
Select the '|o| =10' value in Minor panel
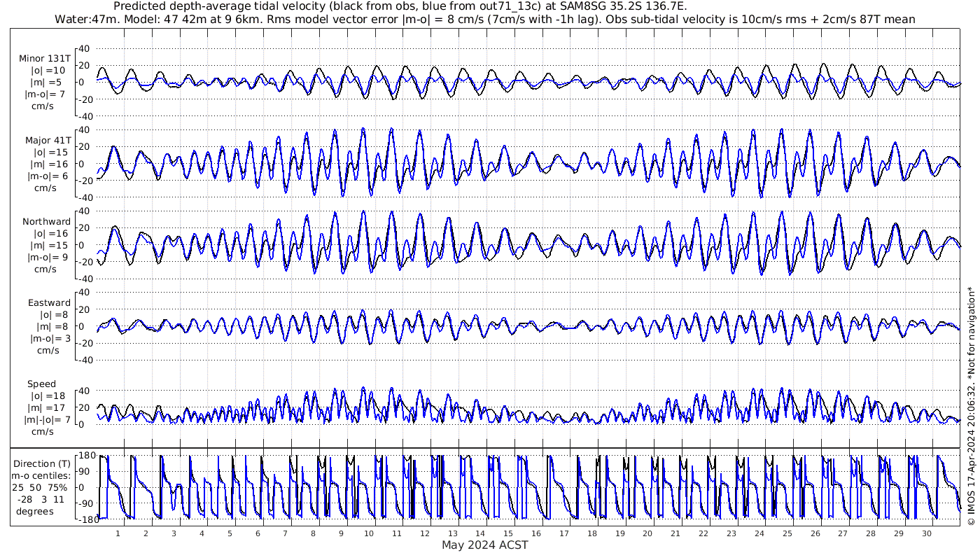coord(48,71)
